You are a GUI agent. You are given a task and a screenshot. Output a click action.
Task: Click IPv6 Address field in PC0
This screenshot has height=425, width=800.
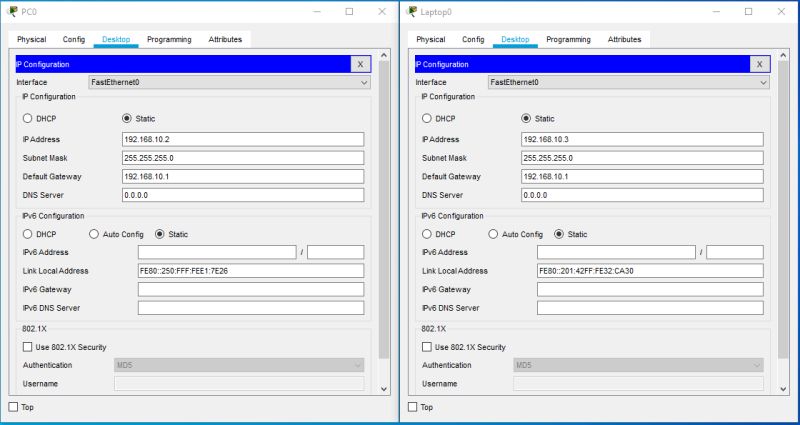click(217, 252)
